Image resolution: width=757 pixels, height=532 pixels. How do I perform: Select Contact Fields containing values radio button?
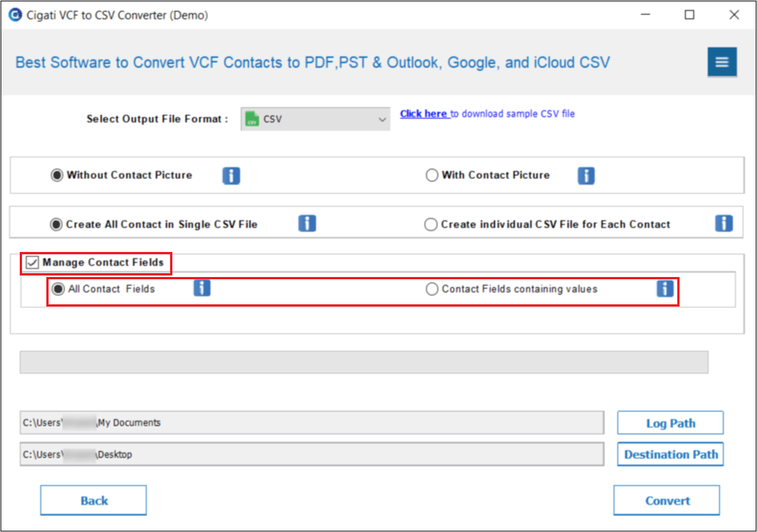tap(431, 289)
